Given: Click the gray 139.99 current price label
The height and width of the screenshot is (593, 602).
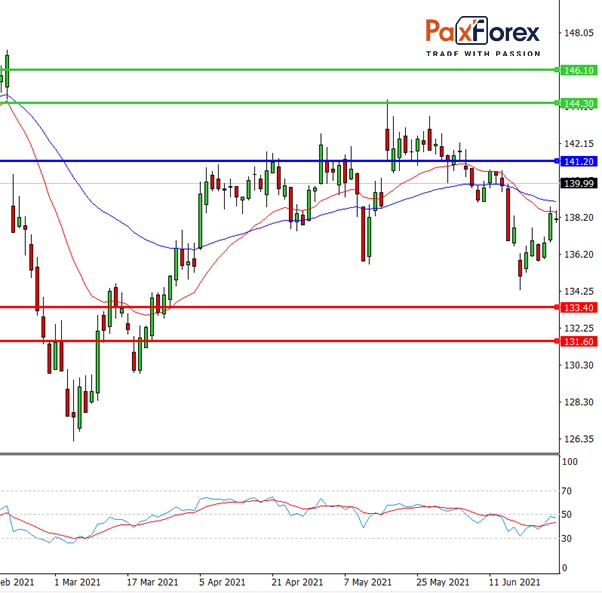Looking at the screenshot, I should 578,183.
